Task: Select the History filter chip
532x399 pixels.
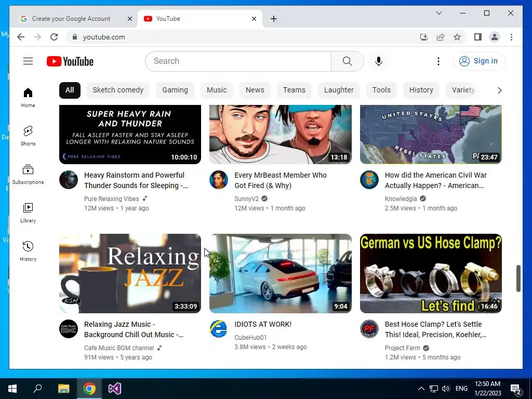Action: click(421, 90)
